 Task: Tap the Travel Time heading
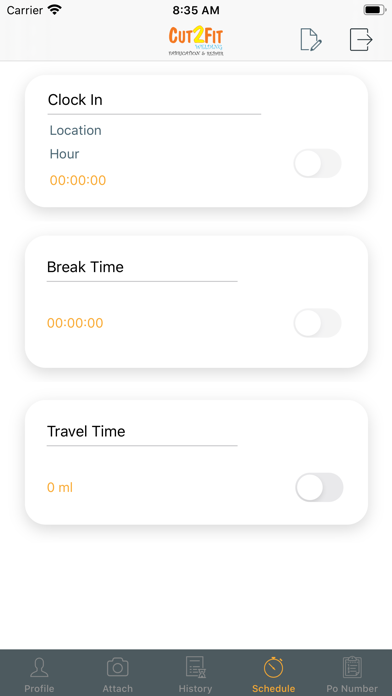86,431
